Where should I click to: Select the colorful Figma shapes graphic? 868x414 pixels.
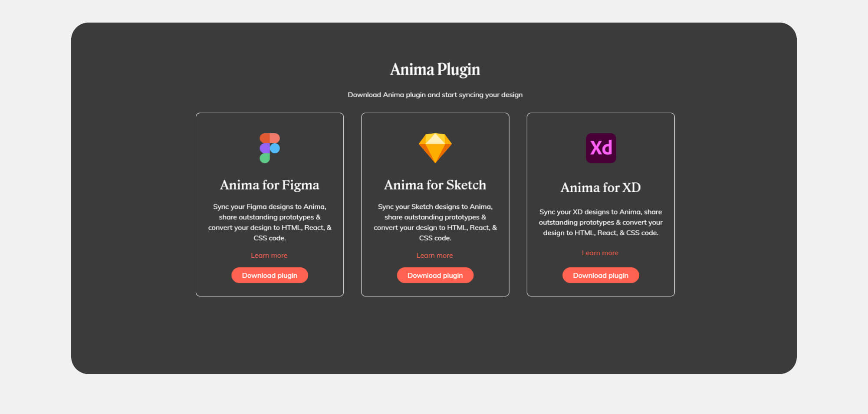click(270, 148)
